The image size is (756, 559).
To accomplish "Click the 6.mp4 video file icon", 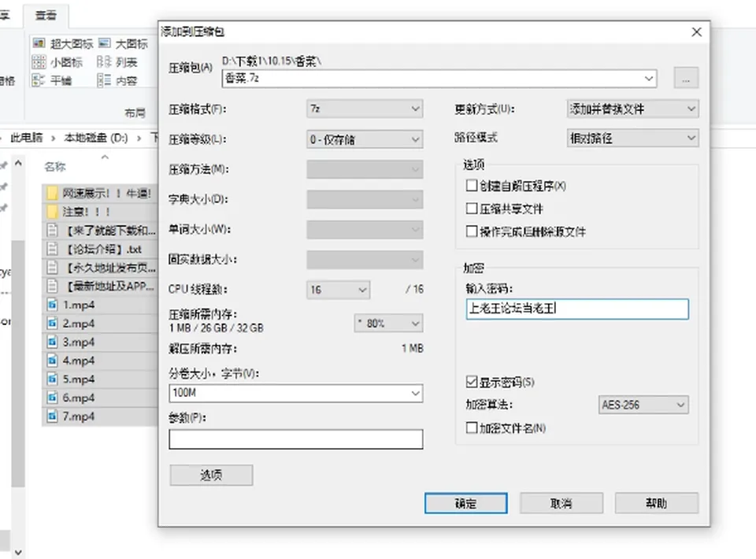I will [x=53, y=398].
